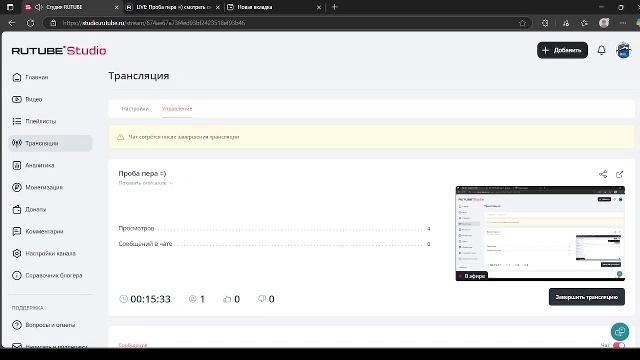Click the Трансляция page heading
The width and height of the screenshot is (640, 360).
[138, 76]
